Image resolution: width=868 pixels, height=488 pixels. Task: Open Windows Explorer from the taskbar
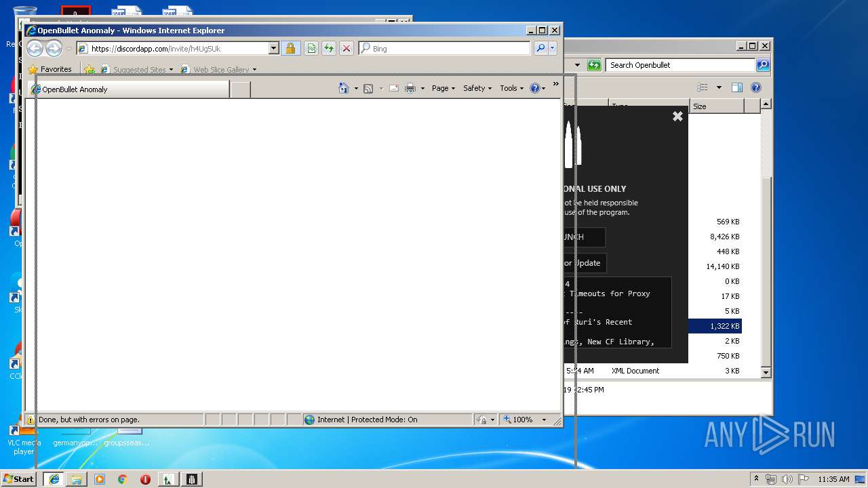click(77, 479)
